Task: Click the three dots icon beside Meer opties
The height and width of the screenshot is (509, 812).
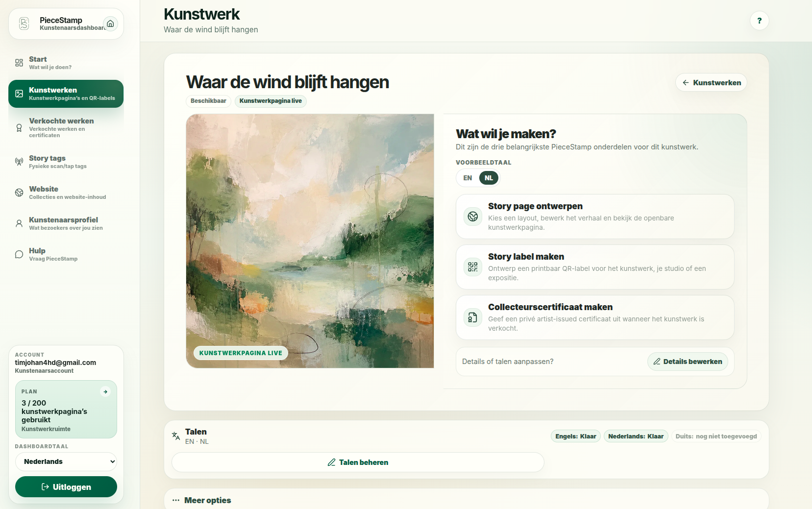Action: coord(176,500)
